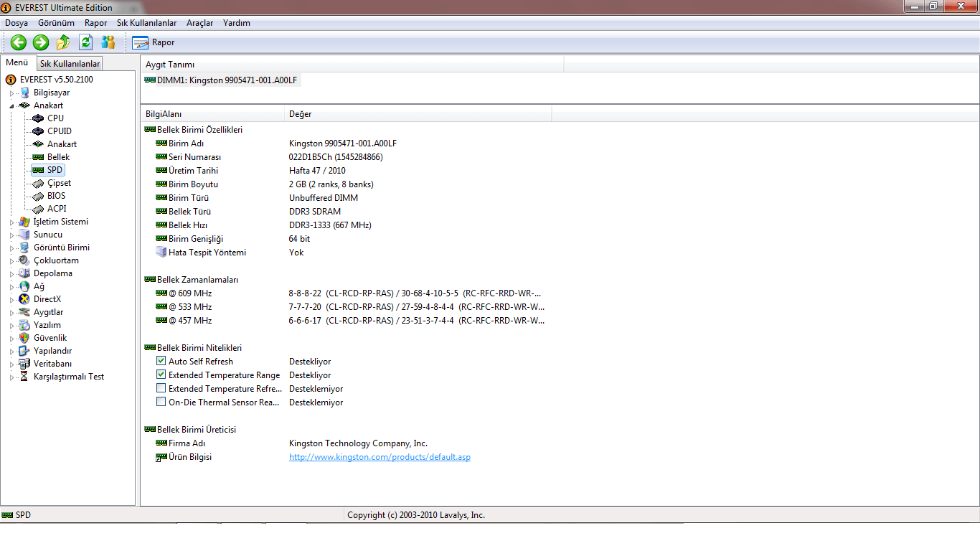This screenshot has width=980, height=551.
Task: Switch to the Sık Kullanılanlar tab
Action: pyautogui.click(x=70, y=64)
